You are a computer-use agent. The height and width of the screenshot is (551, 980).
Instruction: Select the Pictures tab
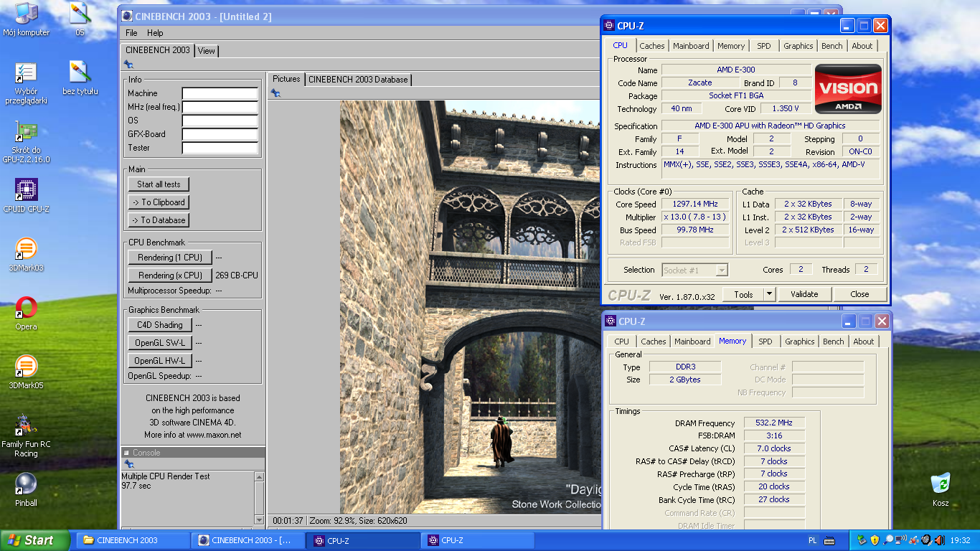coord(286,79)
